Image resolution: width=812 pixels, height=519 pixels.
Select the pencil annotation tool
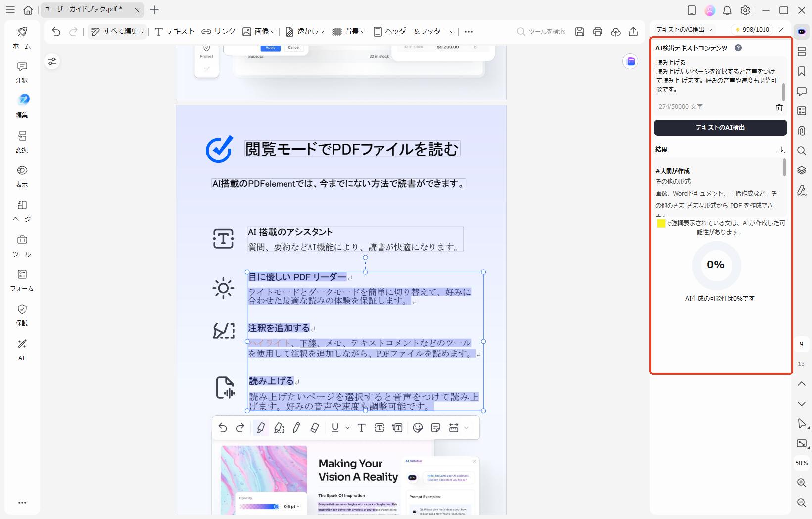pyautogui.click(x=296, y=428)
